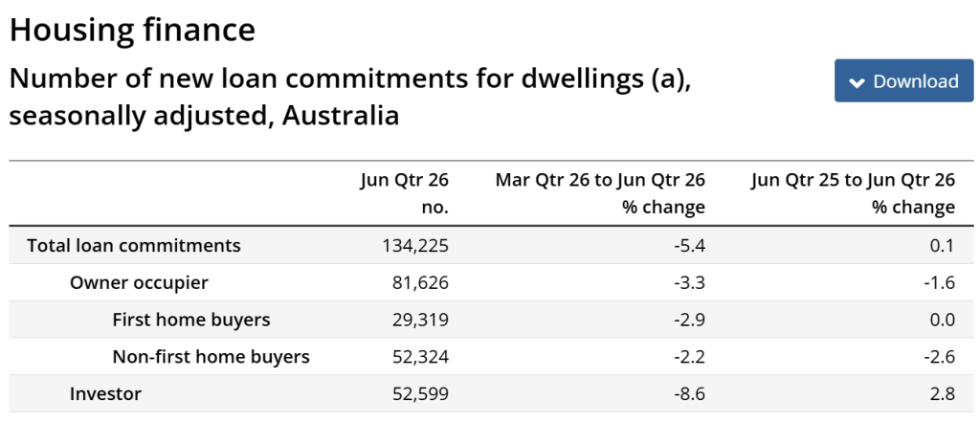This screenshot has height=422, width=980.
Task: Click Jun Qtr 25 to Jun Qtr 26 header
Action: [x=853, y=193]
